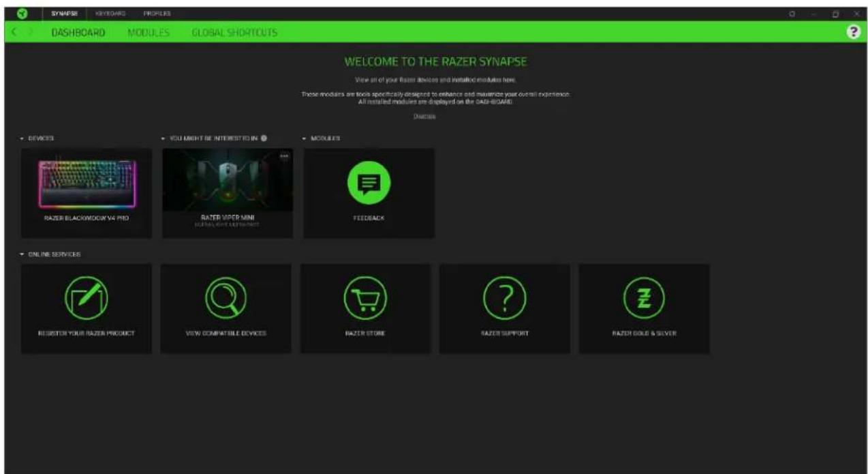868x474 pixels.
Task: Go forward with the right arrow
Action: click(30, 32)
